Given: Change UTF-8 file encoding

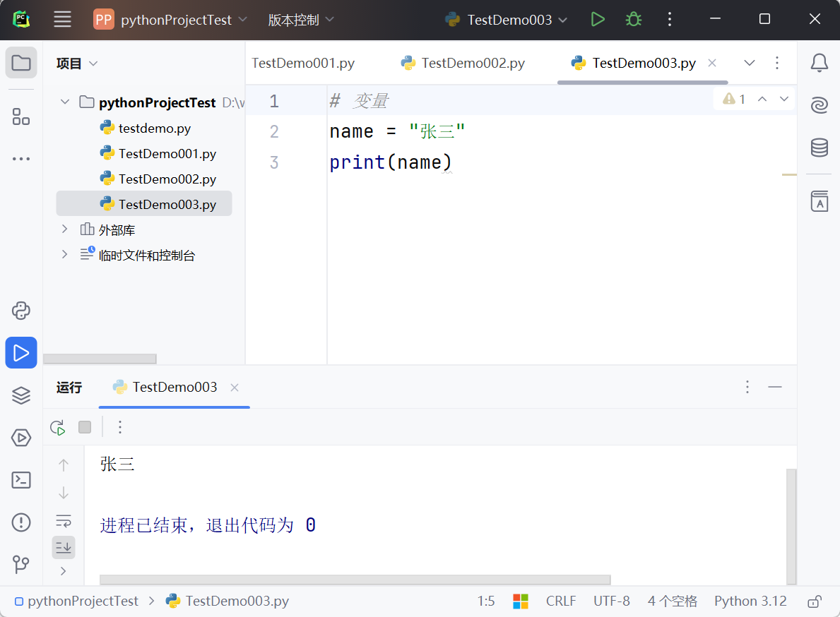Looking at the screenshot, I should click(612, 601).
